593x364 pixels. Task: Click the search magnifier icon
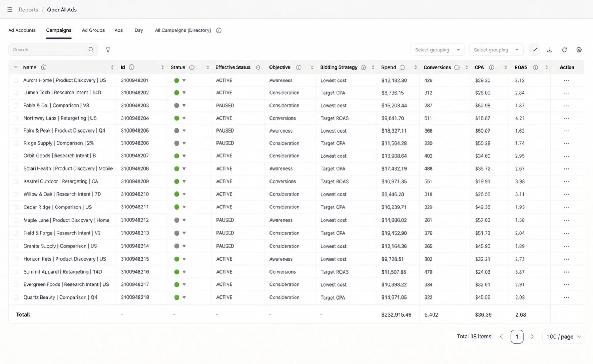91,50
